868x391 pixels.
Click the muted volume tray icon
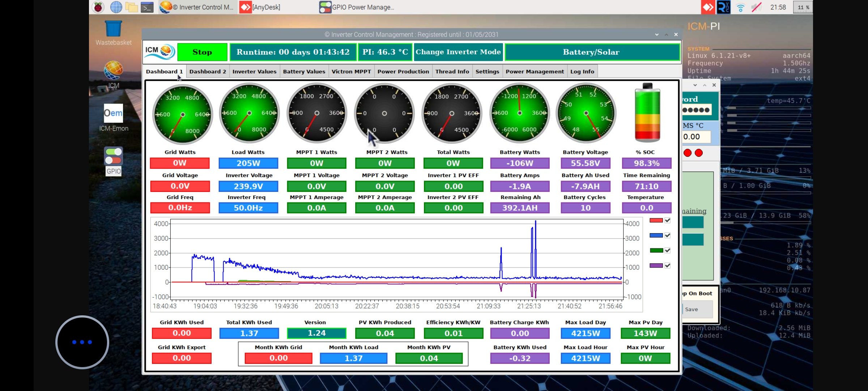756,7
